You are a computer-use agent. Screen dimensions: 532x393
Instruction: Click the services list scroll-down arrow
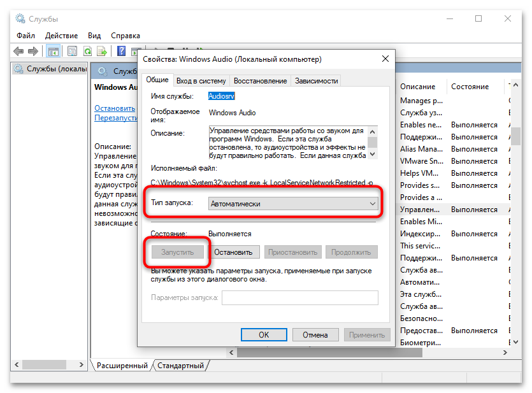(x=515, y=342)
